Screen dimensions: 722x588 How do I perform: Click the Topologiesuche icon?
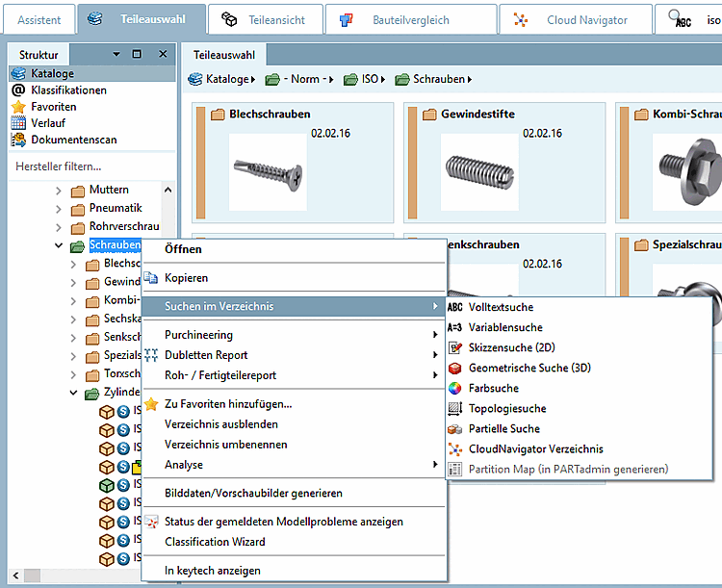click(x=455, y=408)
